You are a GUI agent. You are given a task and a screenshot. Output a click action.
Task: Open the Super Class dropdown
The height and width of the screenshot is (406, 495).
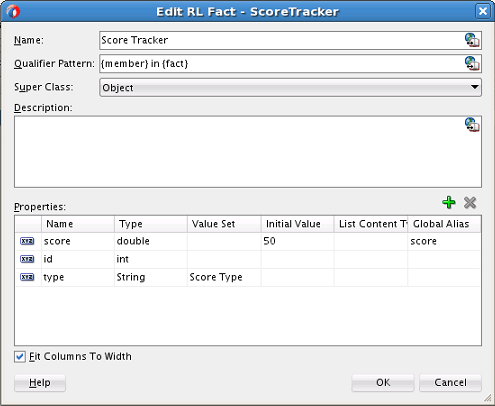tap(290, 87)
